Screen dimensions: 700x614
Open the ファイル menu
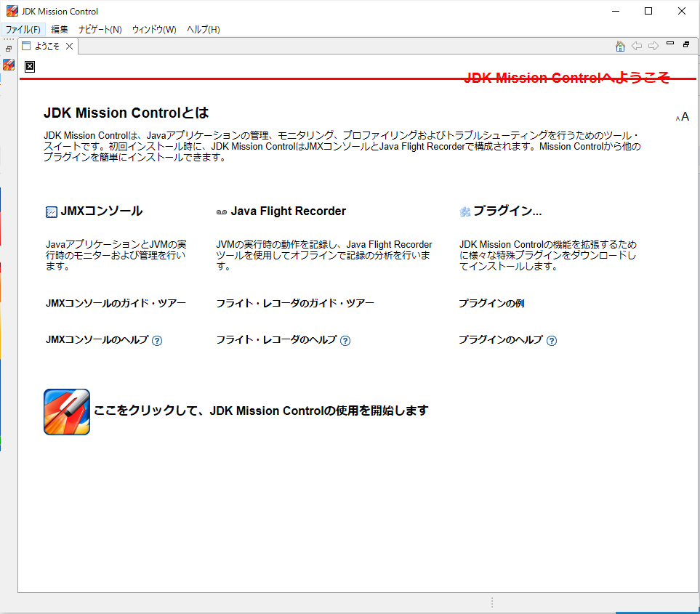click(24, 29)
